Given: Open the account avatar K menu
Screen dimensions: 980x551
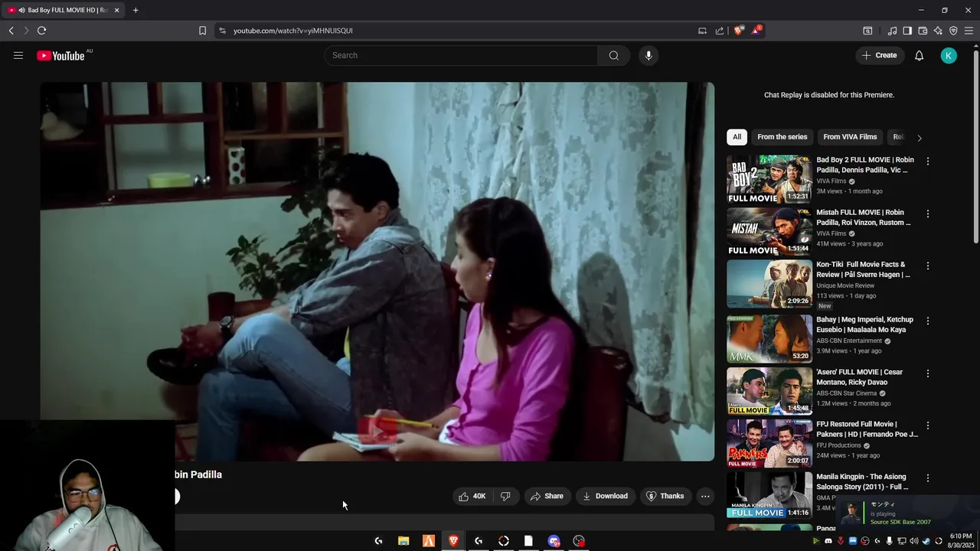Looking at the screenshot, I should pos(949,55).
